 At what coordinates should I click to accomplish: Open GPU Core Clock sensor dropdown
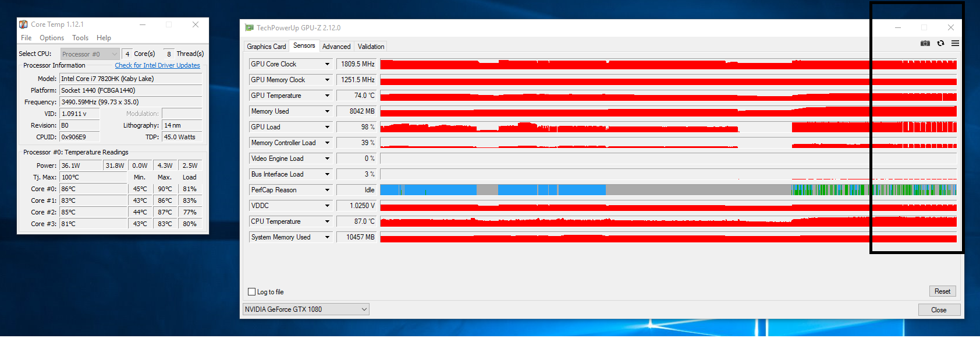tap(327, 64)
